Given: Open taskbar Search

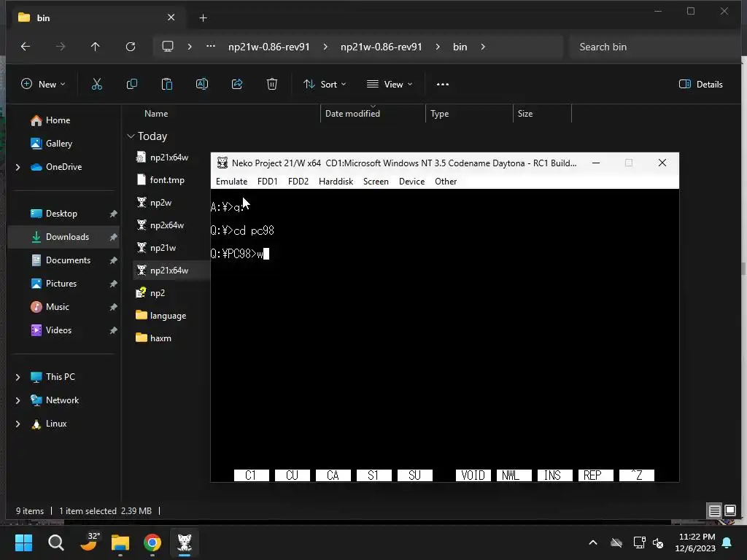Looking at the screenshot, I should tap(56, 542).
